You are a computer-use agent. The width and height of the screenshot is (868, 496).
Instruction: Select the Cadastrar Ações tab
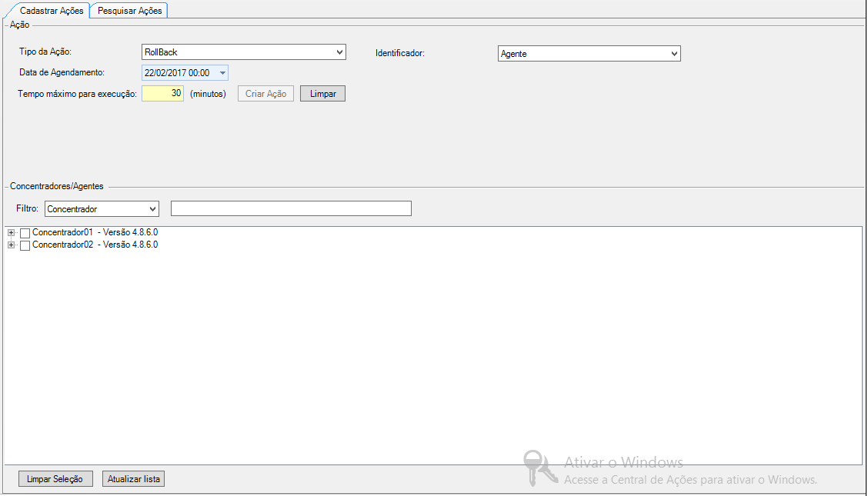click(51, 11)
